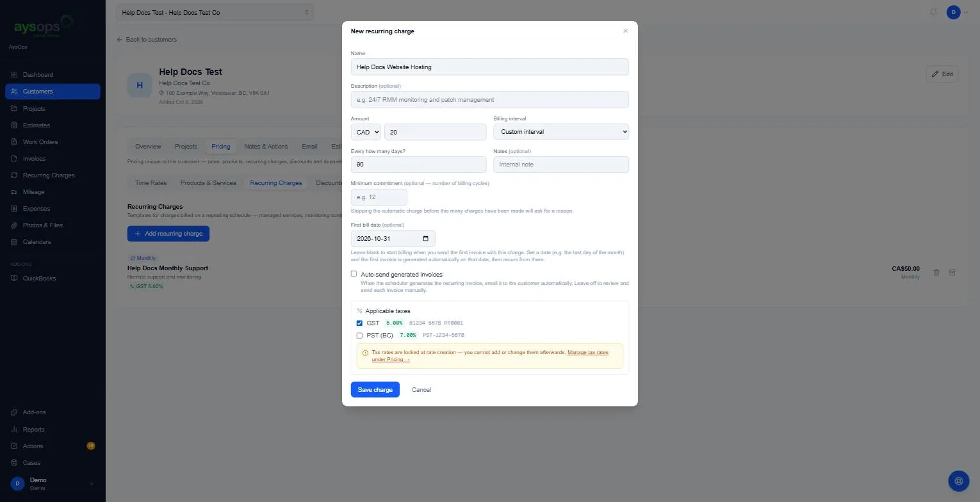The height and width of the screenshot is (502, 980).
Task: Click the Add-ons sidebar icon
Action: tap(14, 412)
